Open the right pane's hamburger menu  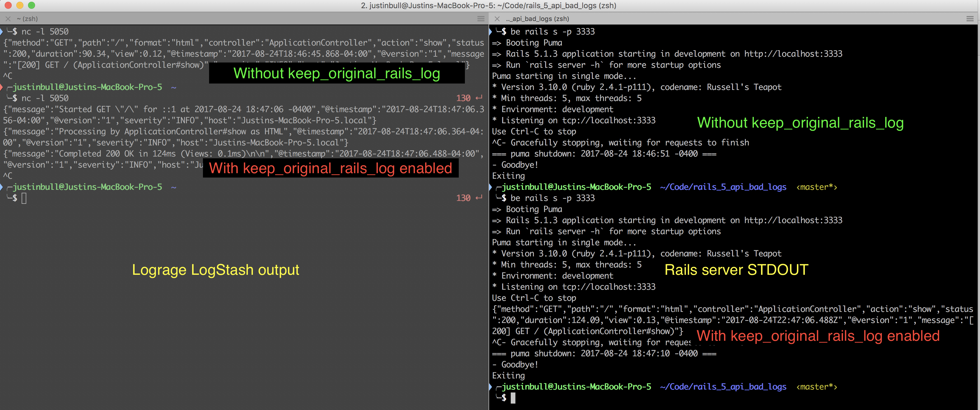(x=969, y=18)
